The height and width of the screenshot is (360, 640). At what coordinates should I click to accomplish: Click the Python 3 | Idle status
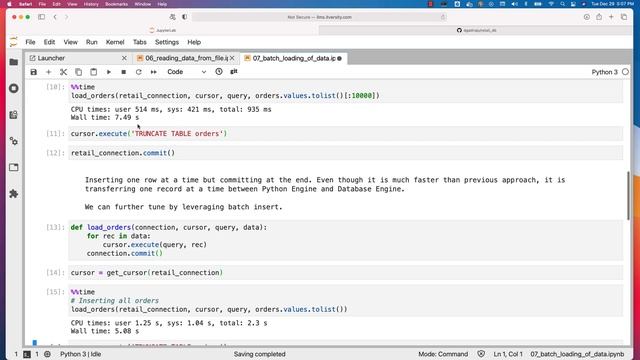click(x=81, y=354)
